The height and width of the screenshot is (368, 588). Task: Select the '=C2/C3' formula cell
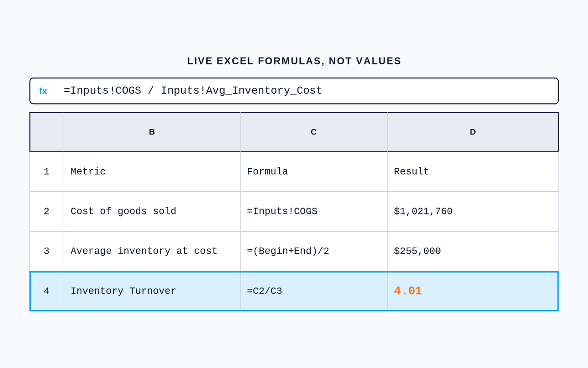tap(314, 291)
